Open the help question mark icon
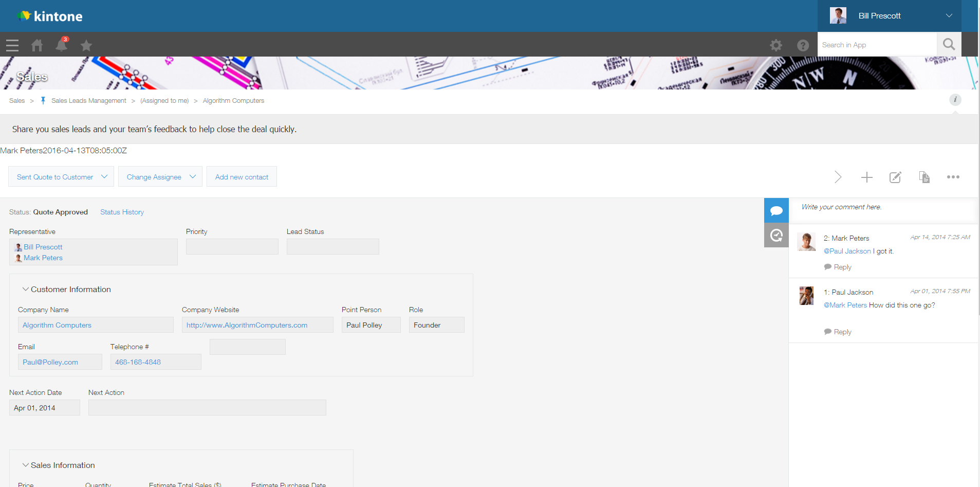This screenshot has height=487, width=980. (x=803, y=45)
